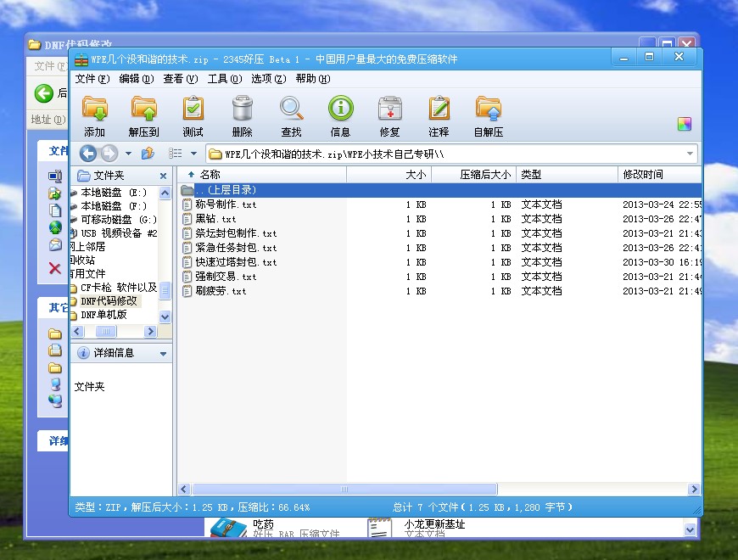The height and width of the screenshot is (560, 738).
Task: Expand the address path dropdown
Action: 690,154
